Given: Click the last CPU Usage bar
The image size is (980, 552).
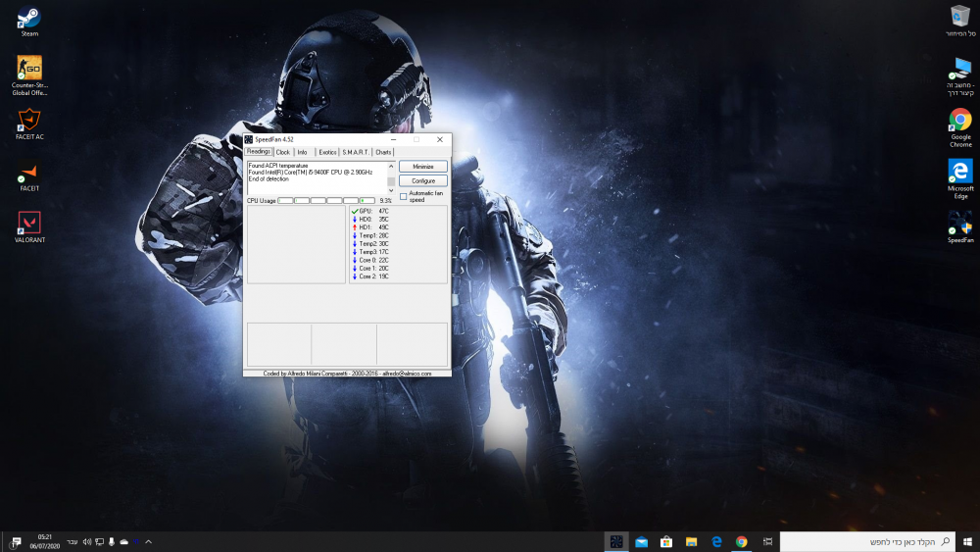Looking at the screenshot, I should pos(367,201).
